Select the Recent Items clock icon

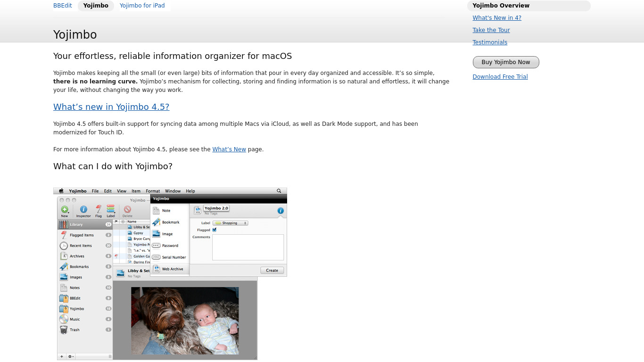click(x=64, y=246)
